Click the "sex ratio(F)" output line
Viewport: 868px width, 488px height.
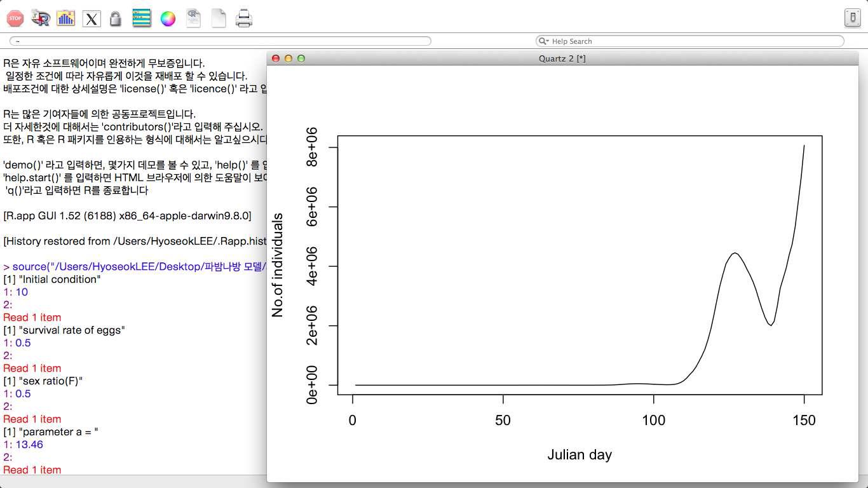(43, 381)
